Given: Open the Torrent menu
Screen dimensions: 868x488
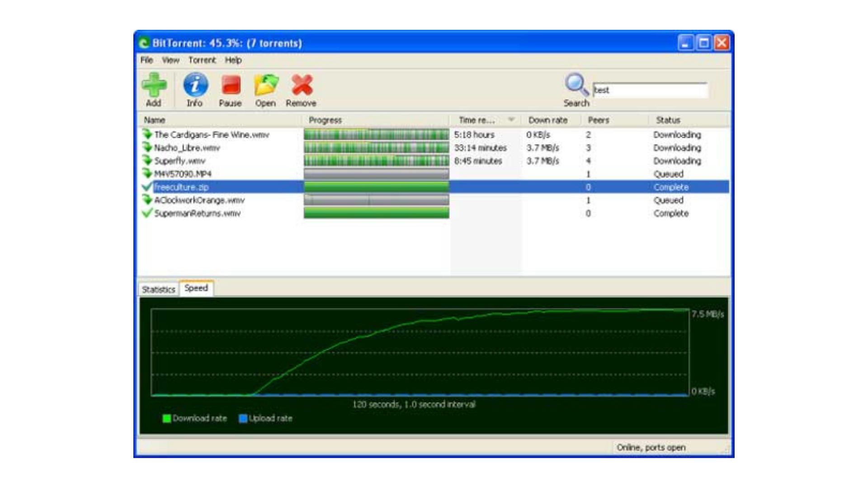Looking at the screenshot, I should [202, 60].
